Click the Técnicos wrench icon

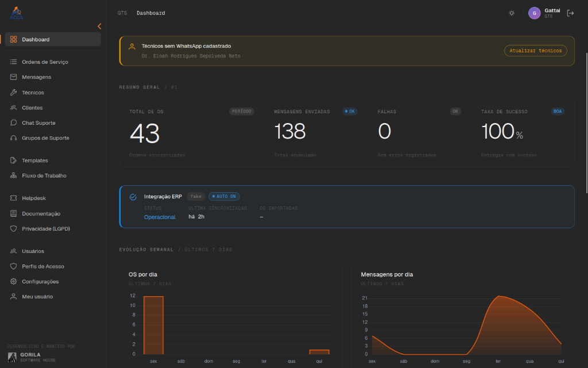pos(14,93)
